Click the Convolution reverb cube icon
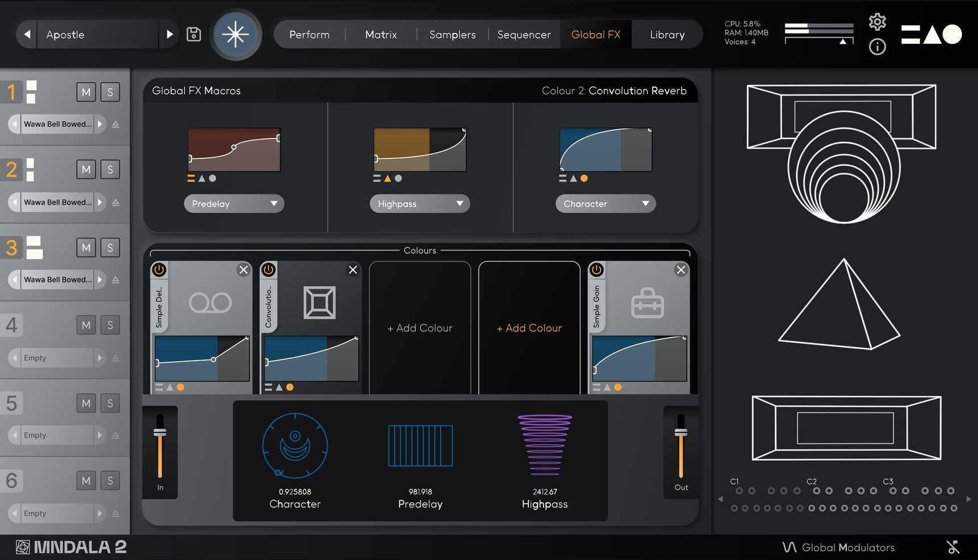 [x=319, y=303]
